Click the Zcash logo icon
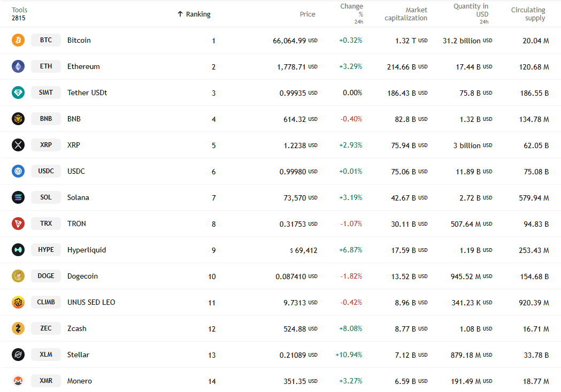 point(18,328)
